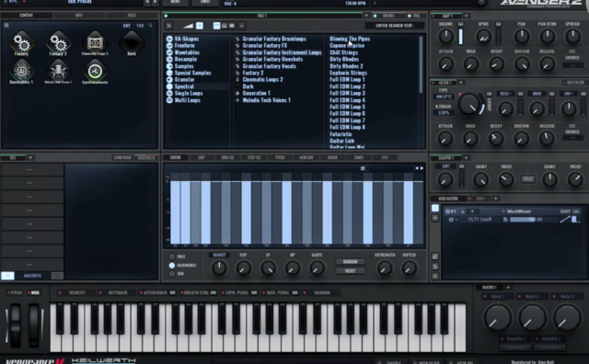Open the ARP tab
Viewport: 589px width, 364px height.
click(x=202, y=157)
